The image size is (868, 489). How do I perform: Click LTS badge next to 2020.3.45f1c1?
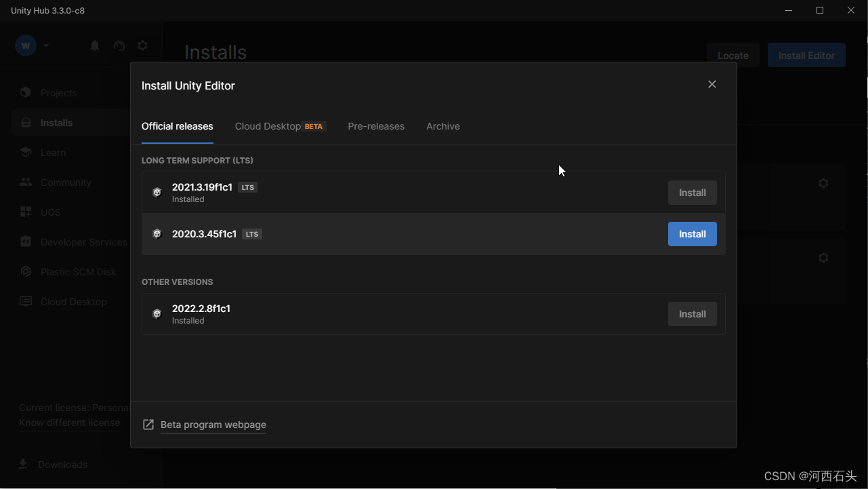click(252, 234)
